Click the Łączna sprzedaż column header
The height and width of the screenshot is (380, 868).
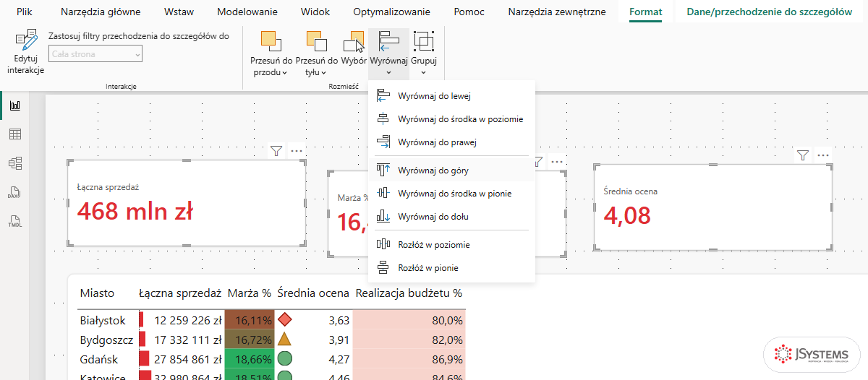click(x=179, y=293)
